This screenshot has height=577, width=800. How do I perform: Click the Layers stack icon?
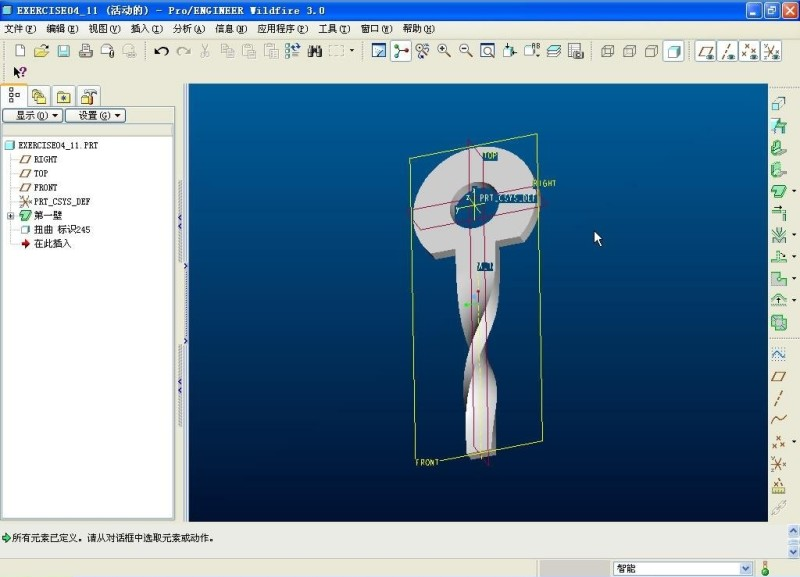point(554,51)
